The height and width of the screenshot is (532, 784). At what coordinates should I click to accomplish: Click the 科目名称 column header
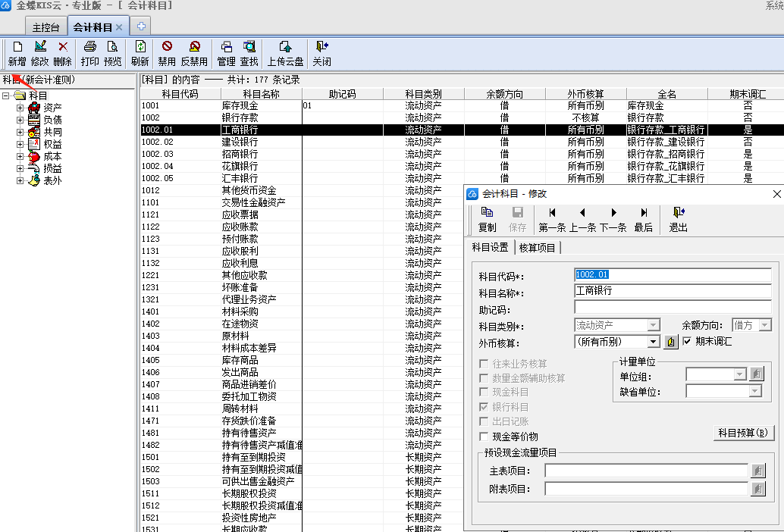point(261,94)
